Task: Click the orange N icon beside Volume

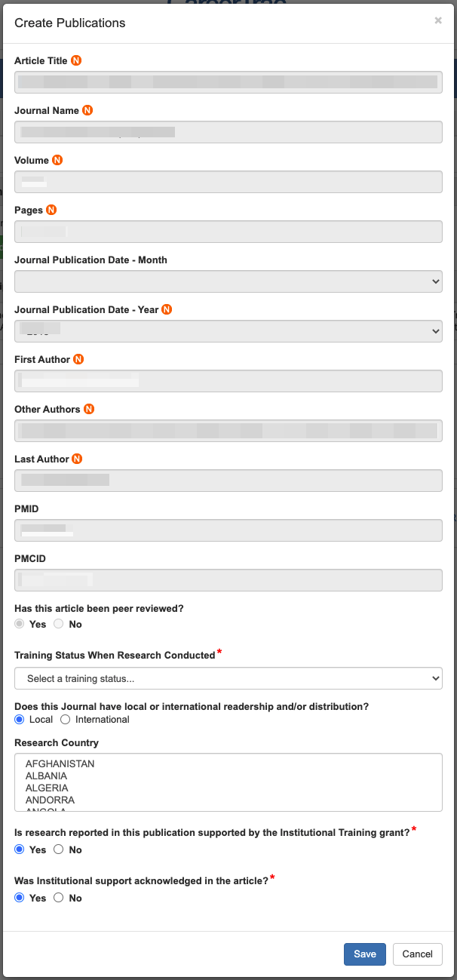Action: [57, 160]
